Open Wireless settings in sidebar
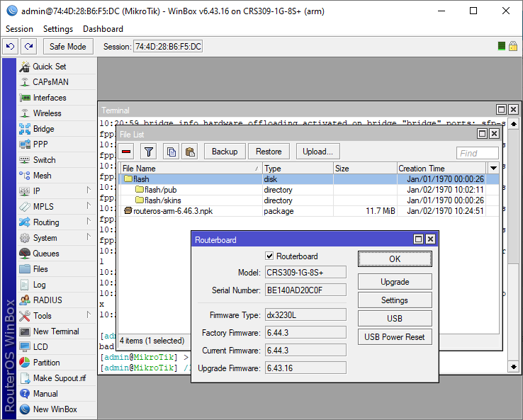This screenshot has width=523, height=420. [x=56, y=113]
